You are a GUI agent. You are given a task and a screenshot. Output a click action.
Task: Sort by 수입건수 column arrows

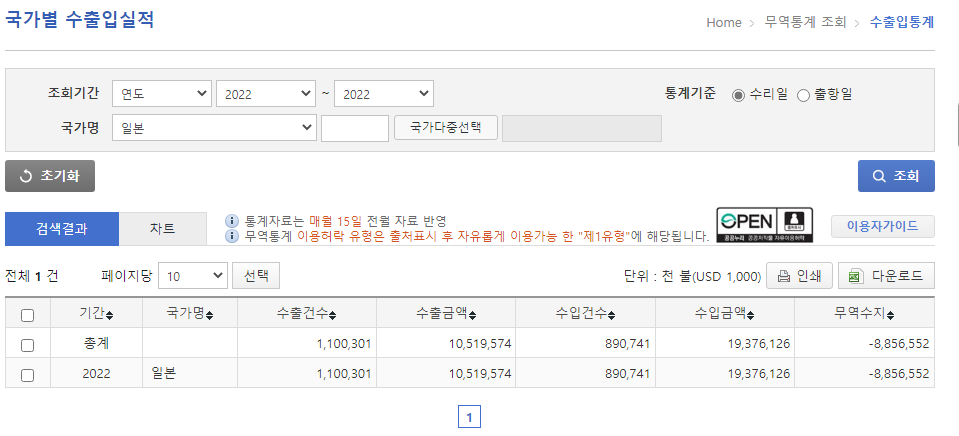(610, 315)
